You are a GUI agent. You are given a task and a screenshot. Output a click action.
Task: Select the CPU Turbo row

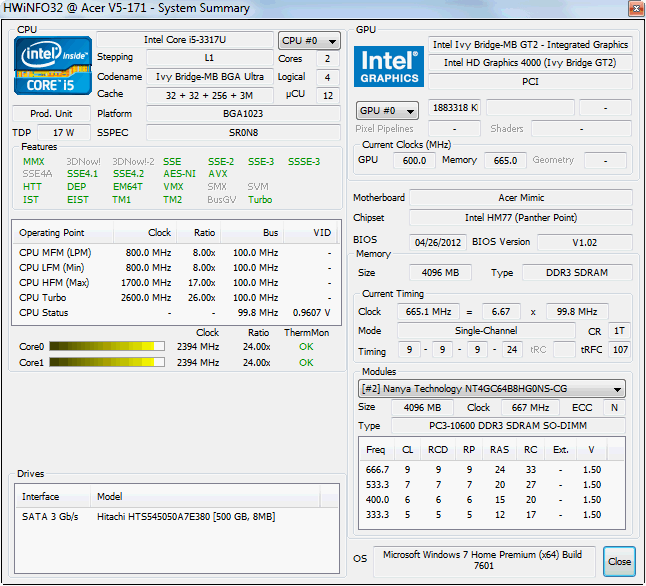tap(175, 298)
